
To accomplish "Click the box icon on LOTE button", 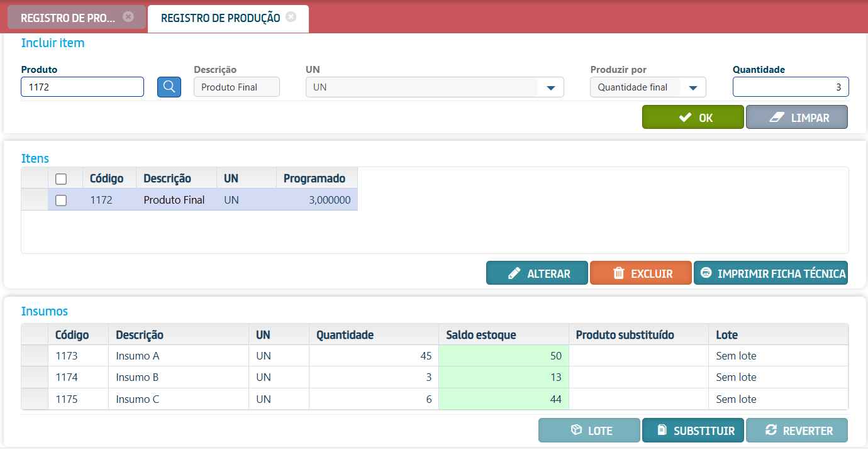I will (x=576, y=430).
